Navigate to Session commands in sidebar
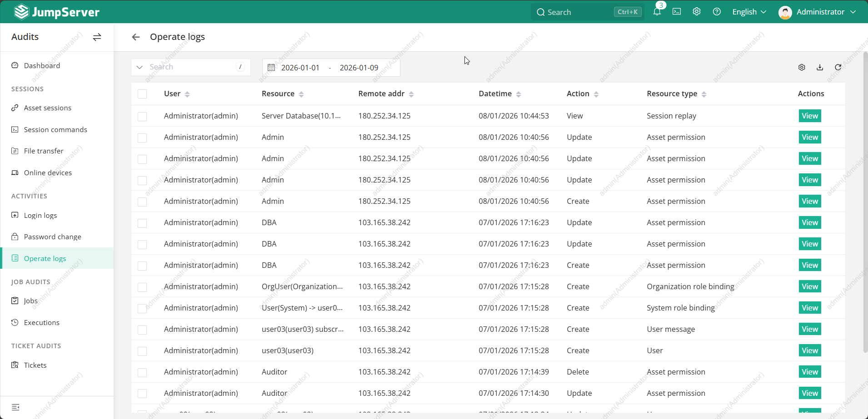The height and width of the screenshot is (419, 868). [x=55, y=129]
